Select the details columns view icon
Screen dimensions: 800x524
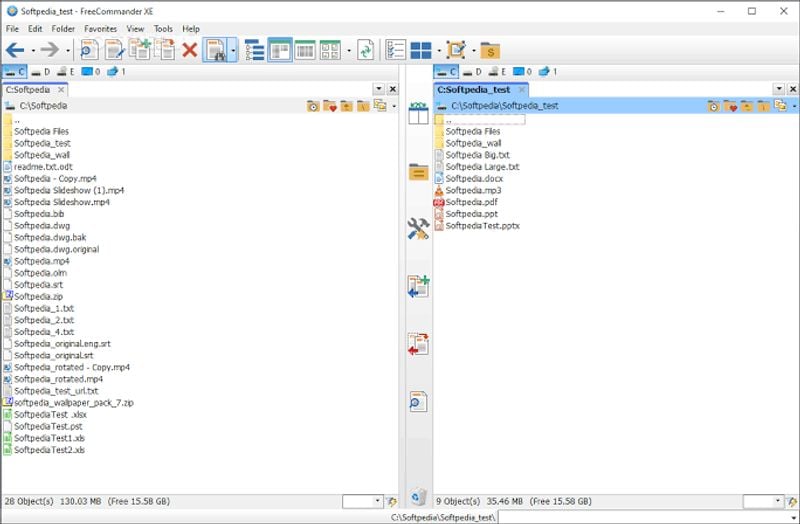pos(305,50)
